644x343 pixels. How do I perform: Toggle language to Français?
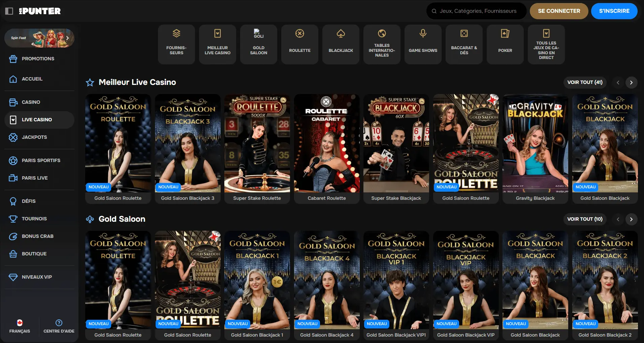pyautogui.click(x=20, y=326)
